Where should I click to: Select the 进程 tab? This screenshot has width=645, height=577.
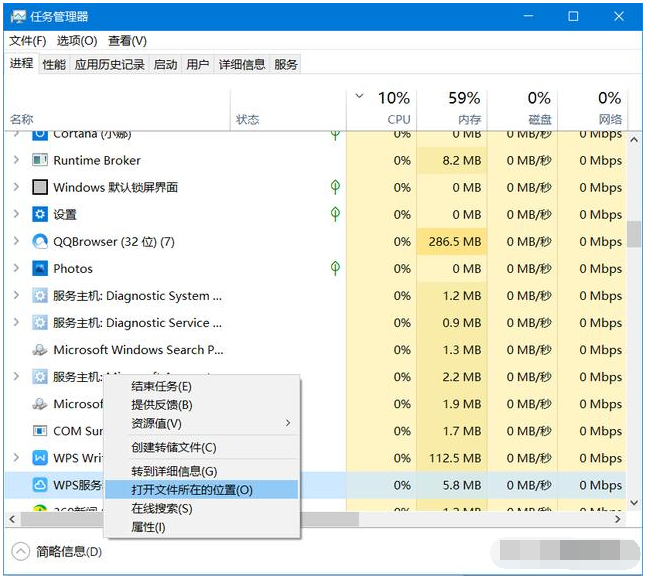[21, 64]
